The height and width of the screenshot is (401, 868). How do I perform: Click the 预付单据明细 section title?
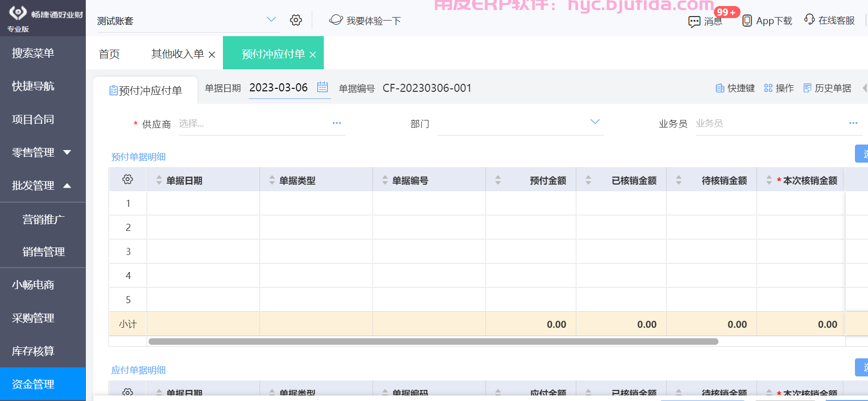pyautogui.click(x=139, y=157)
